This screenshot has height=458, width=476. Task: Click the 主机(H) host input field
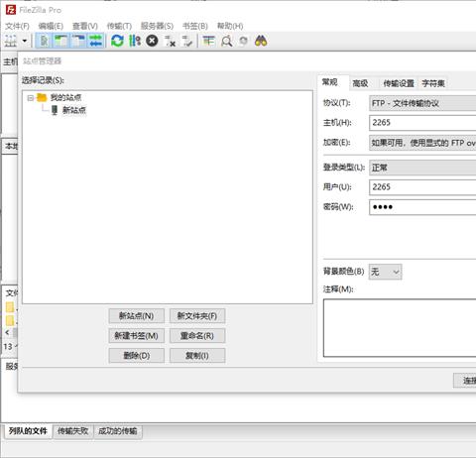422,123
